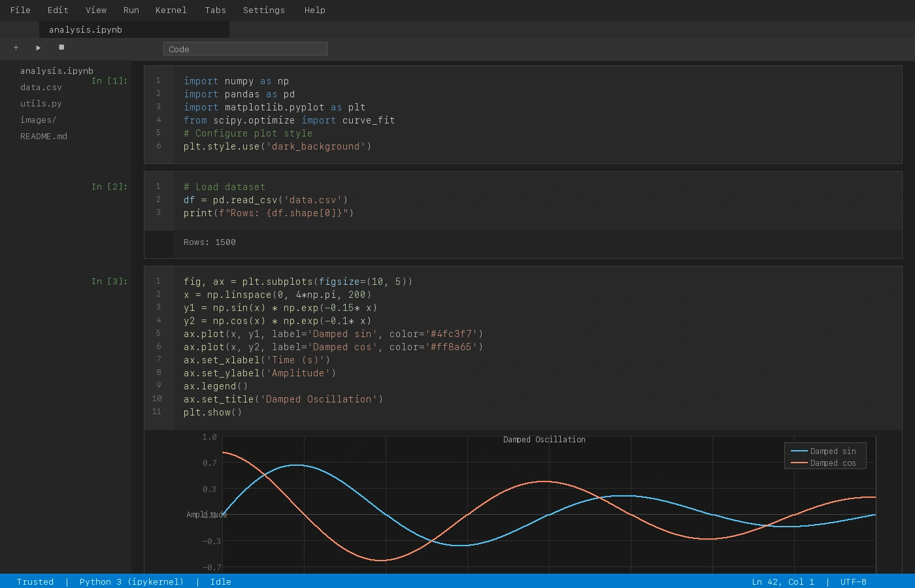
Task: Click the 'Damped Oscillation' chart title
Action: [544, 440]
